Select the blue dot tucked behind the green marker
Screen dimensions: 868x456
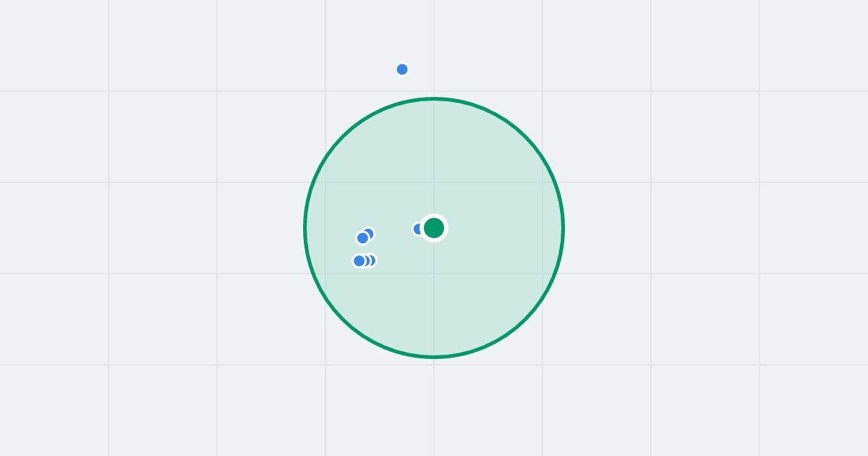[x=417, y=229]
